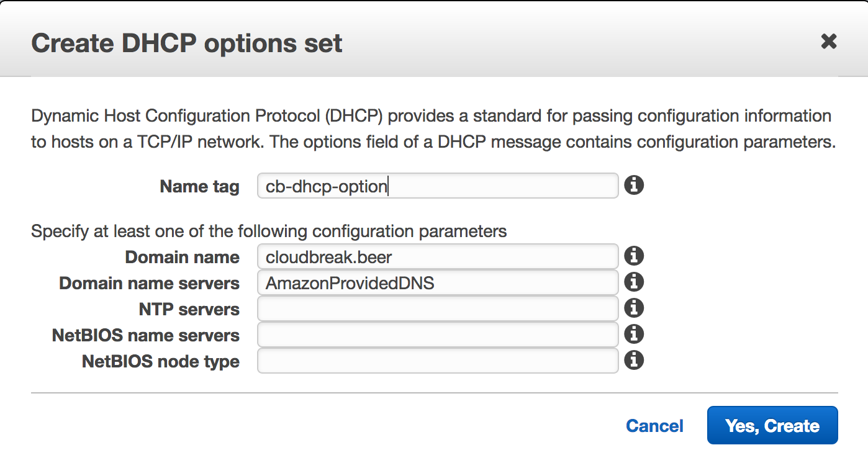Click the NetBIOS node type label

point(161,361)
